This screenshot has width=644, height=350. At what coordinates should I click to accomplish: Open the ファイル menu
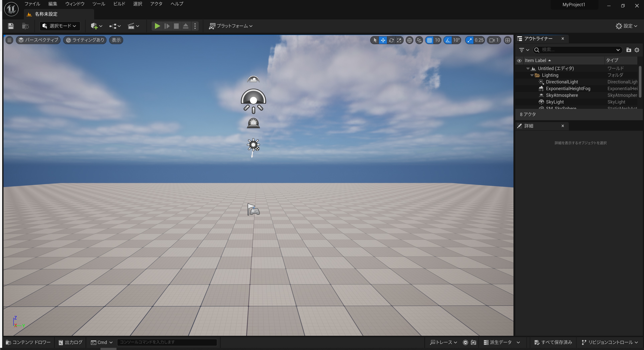tap(32, 4)
